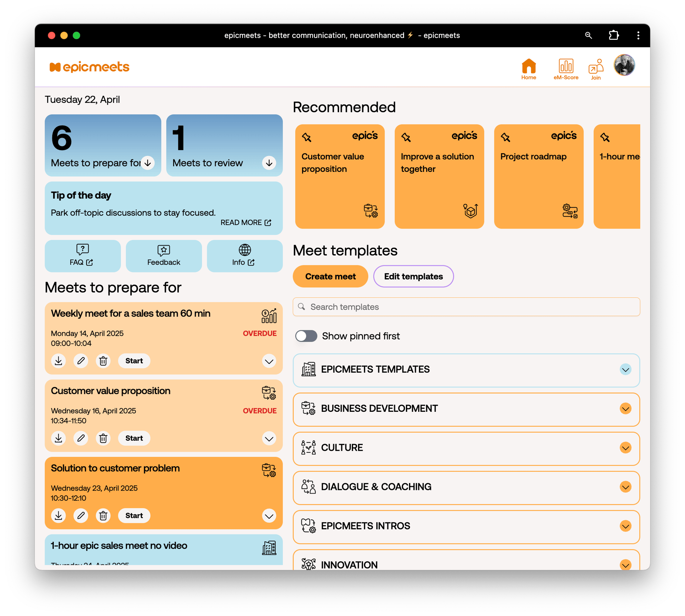Start the Solution to customer problem meet
The image size is (685, 616).
134,516
